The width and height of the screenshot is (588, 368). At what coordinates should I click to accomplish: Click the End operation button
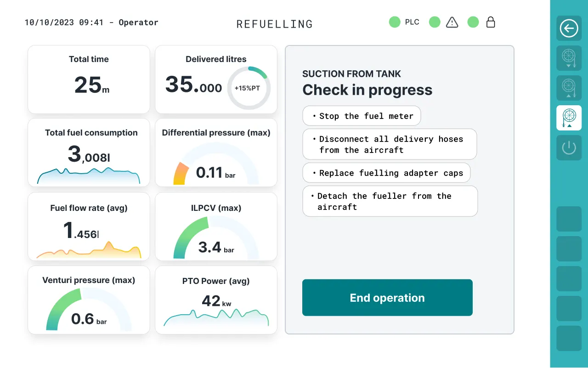[x=387, y=298]
